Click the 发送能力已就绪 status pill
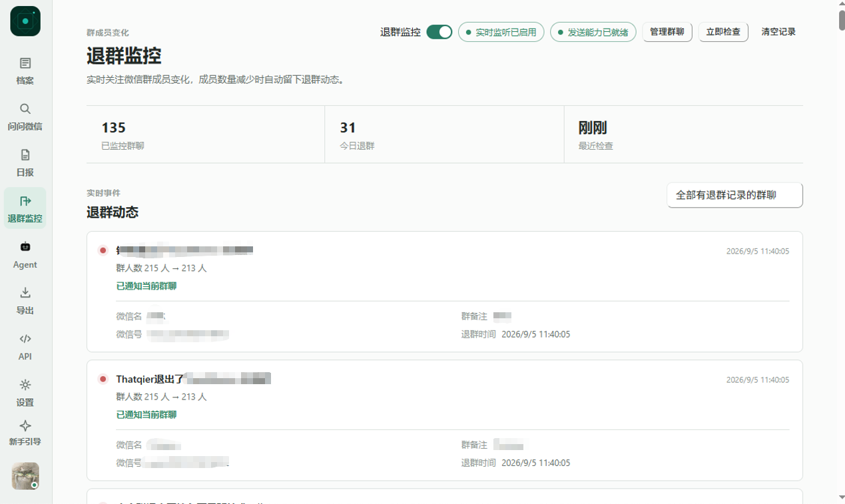The image size is (845, 504). point(593,32)
